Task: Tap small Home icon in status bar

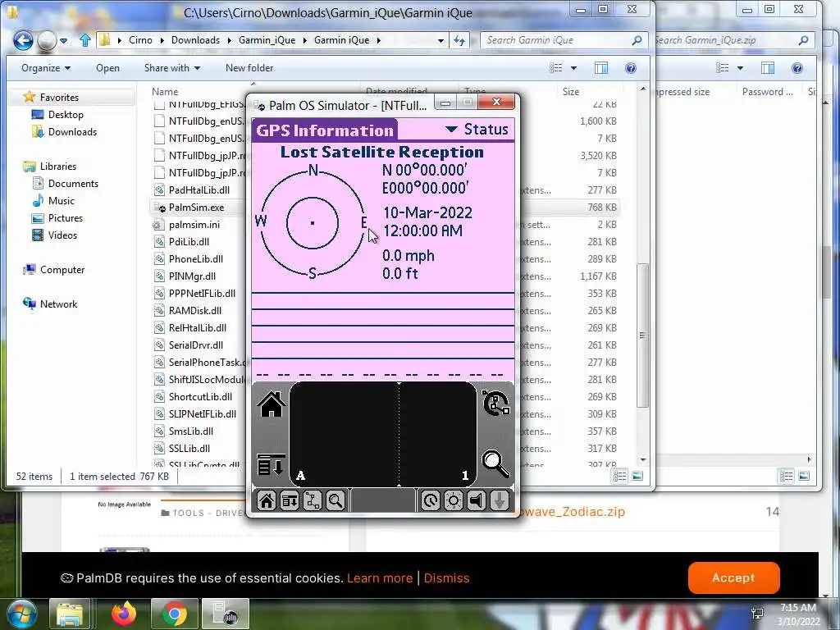Action: [267, 501]
